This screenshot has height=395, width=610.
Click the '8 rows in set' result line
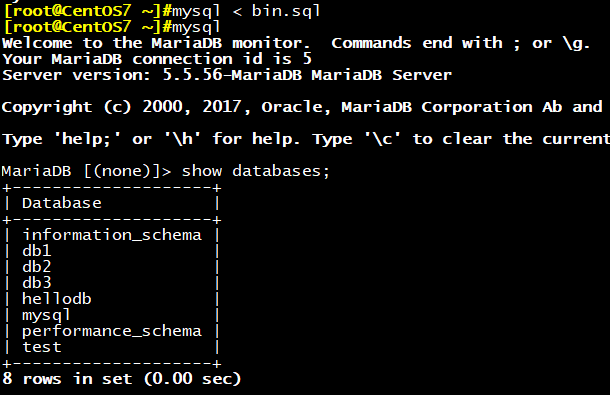click(121, 379)
